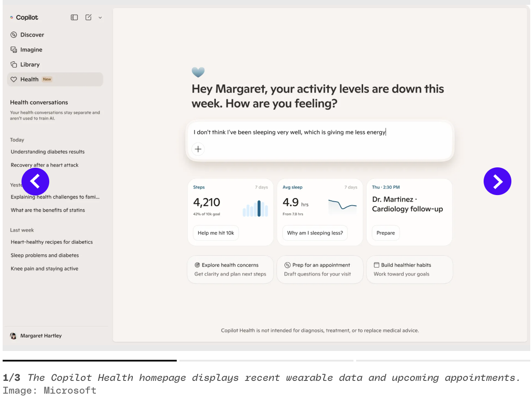Open the Avg sleep summary card

320,212
